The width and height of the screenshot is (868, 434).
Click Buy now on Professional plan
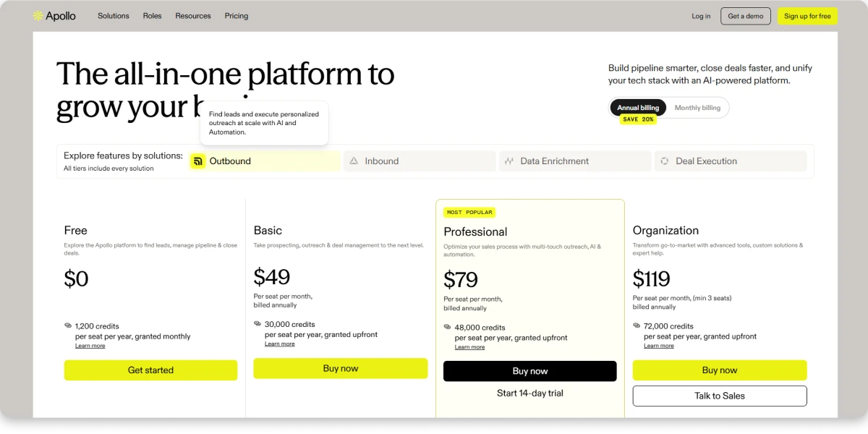(530, 371)
